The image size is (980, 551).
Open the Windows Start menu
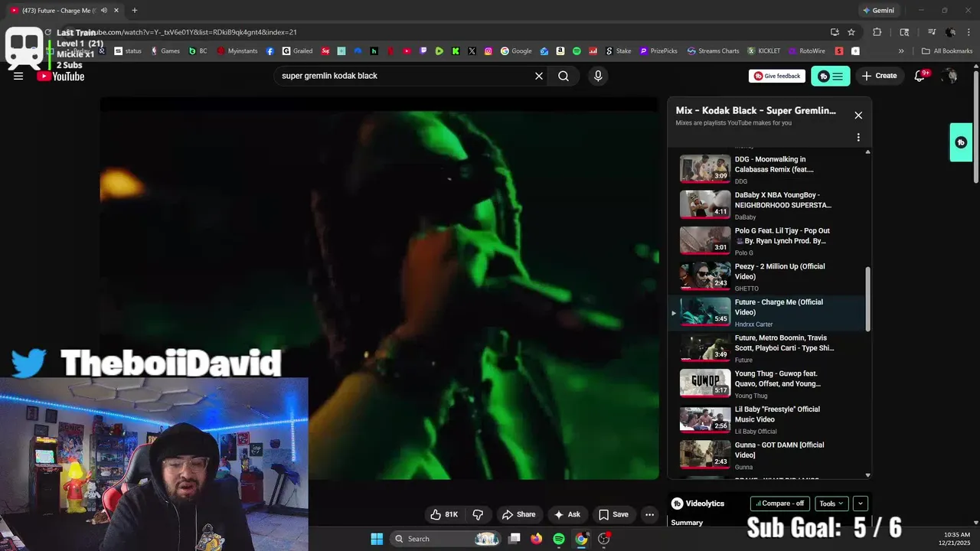[377, 539]
